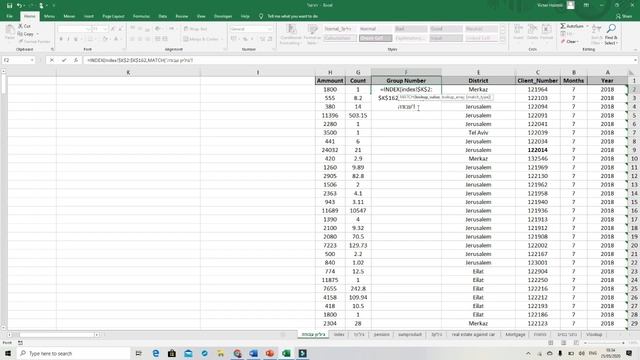Open Format as Table gallery
640x360 pixels.
(312, 34)
